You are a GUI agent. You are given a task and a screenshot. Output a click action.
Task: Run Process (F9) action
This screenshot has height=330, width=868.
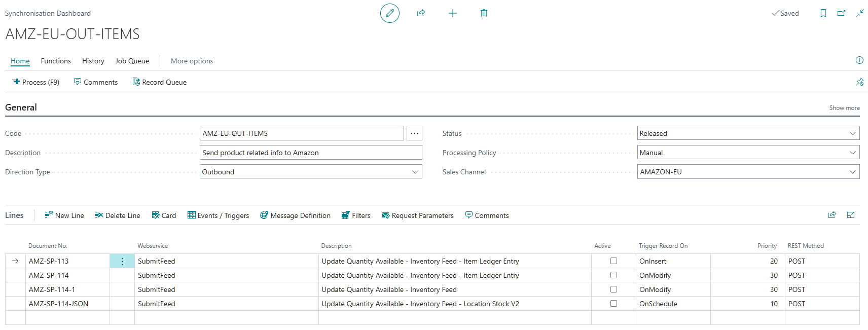click(36, 82)
